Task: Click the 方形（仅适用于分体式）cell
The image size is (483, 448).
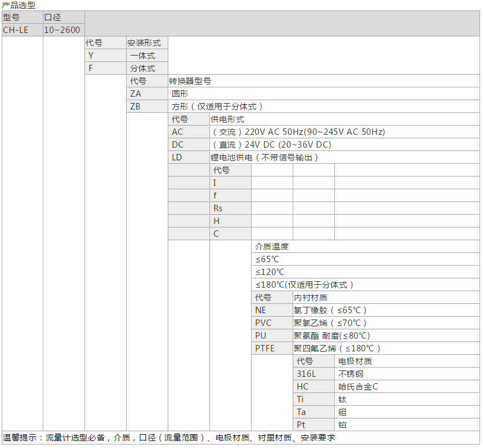Action: [217, 107]
